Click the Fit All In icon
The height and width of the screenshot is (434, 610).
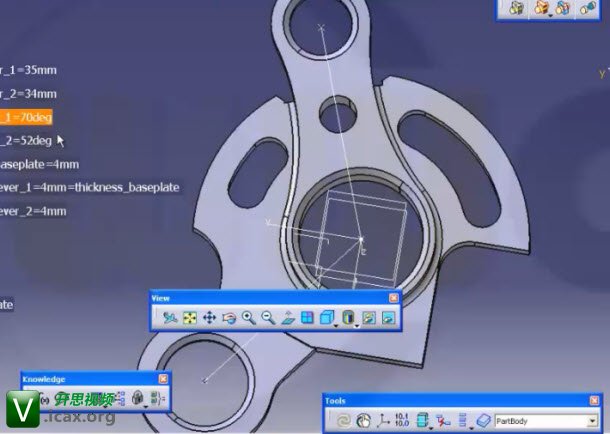click(x=190, y=318)
